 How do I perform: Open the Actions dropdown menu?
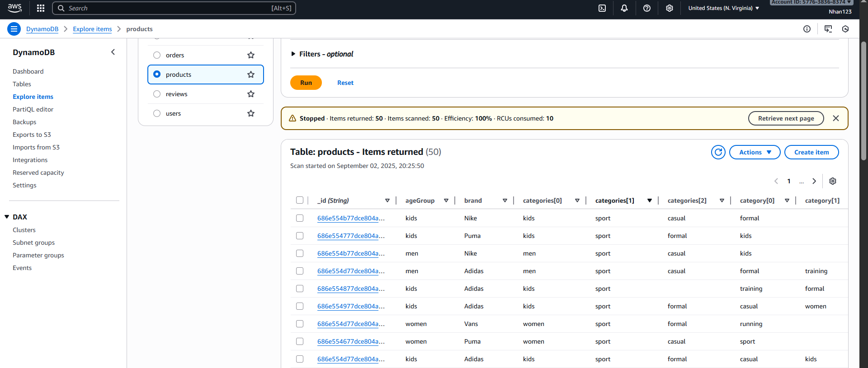(755, 152)
